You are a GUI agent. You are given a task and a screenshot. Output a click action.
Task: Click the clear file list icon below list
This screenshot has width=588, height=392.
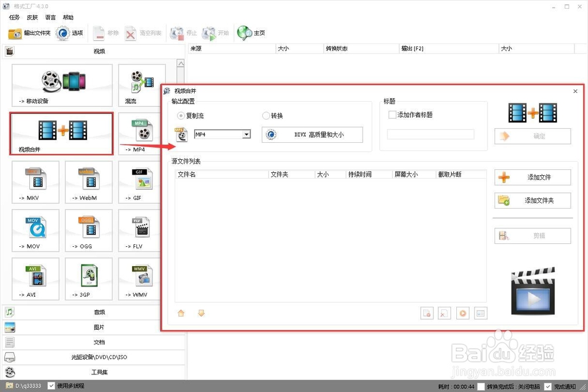(x=445, y=313)
